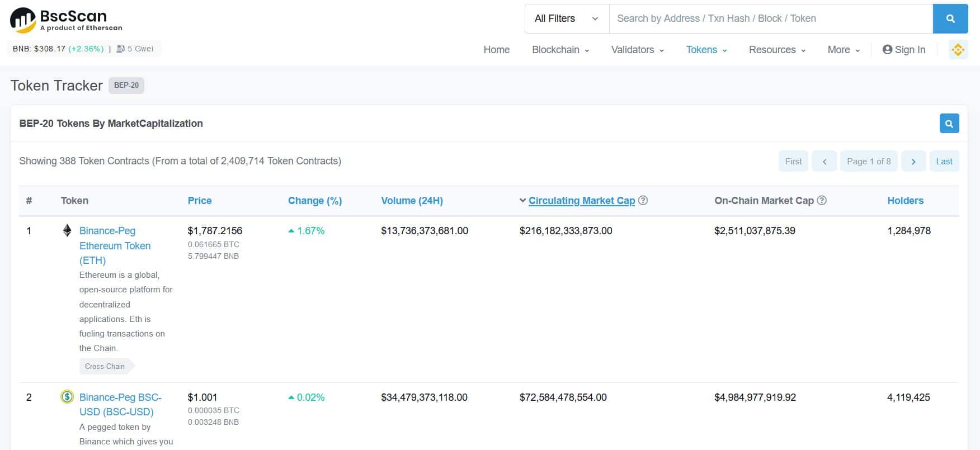Click holders count 4,119,425

908,397
